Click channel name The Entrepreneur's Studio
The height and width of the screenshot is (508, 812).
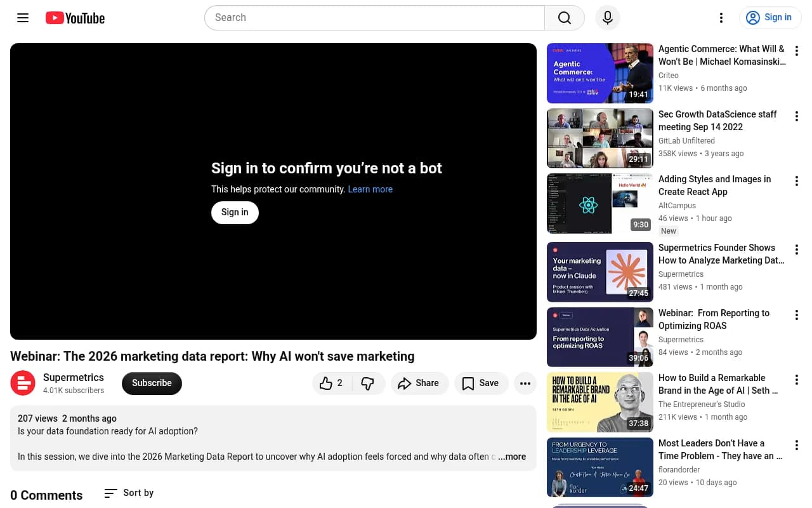coord(702,404)
